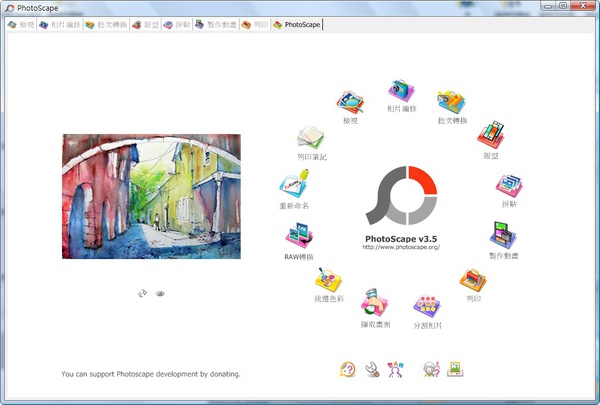Image resolution: width=600 pixels, height=405 pixels.
Task: Open the 版型 page layout icon in the circle
Action: tap(491, 134)
